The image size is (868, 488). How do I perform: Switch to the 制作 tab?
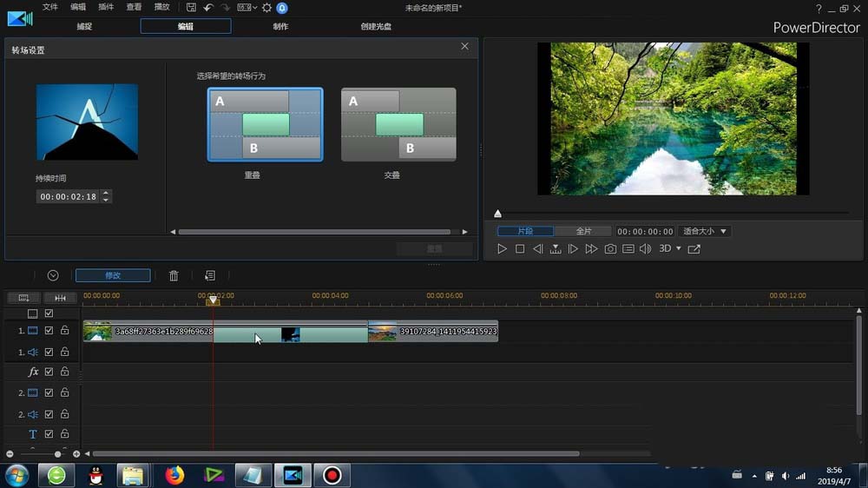(280, 26)
